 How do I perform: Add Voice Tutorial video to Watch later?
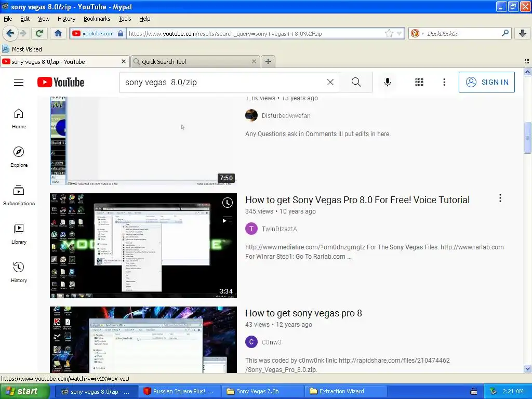tap(228, 203)
